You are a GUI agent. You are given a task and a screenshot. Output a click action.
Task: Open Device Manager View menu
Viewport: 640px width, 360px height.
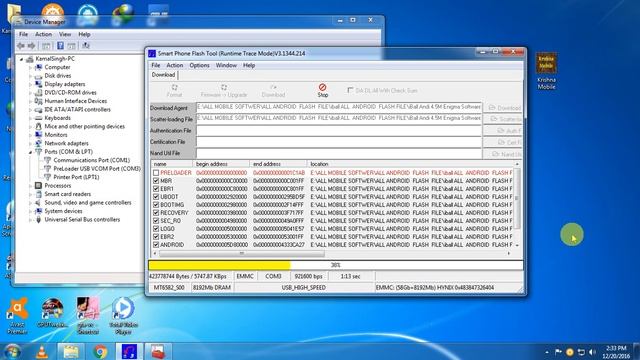tap(65, 34)
